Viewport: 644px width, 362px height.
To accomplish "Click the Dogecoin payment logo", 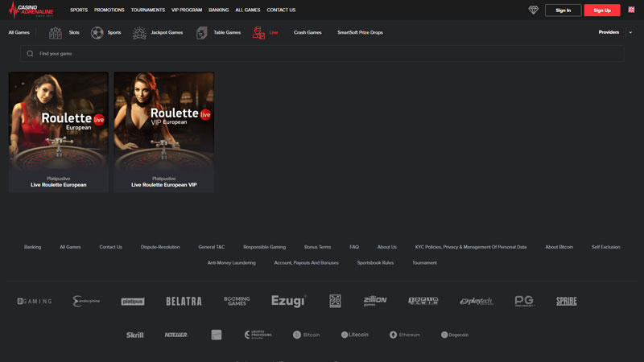I will (x=455, y=335).
